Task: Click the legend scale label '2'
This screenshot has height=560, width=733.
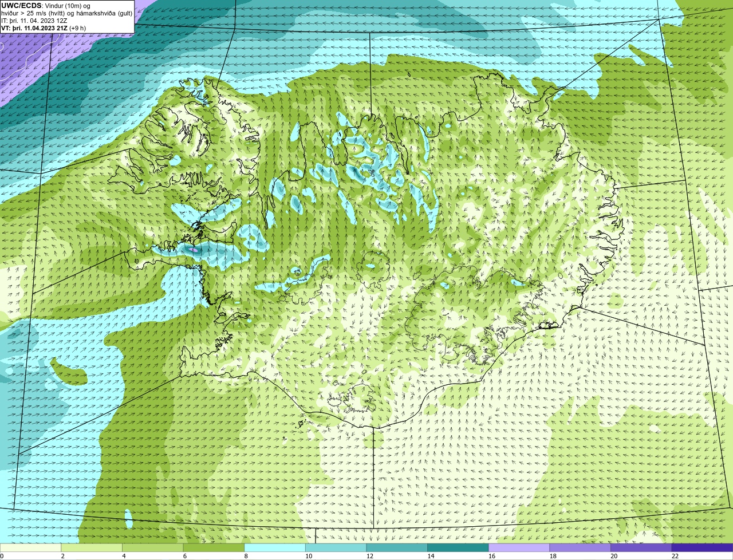Action: pos(62,556)
